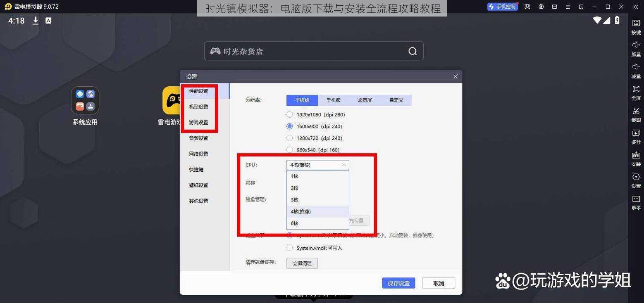The image size is (644, 303).
Task: Open the 多开 multi-instance icon
Action: (636, 133)
